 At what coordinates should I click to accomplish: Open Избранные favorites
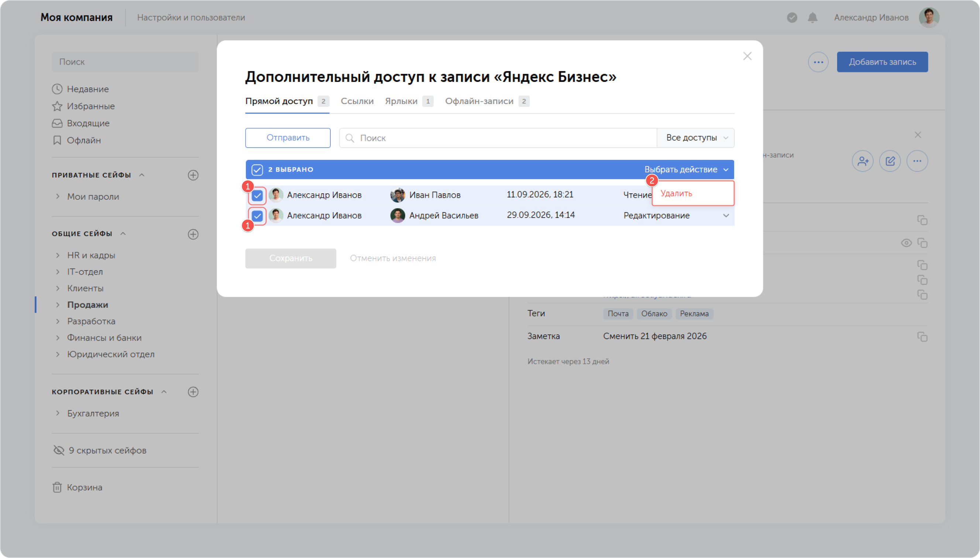coord(83,106)
